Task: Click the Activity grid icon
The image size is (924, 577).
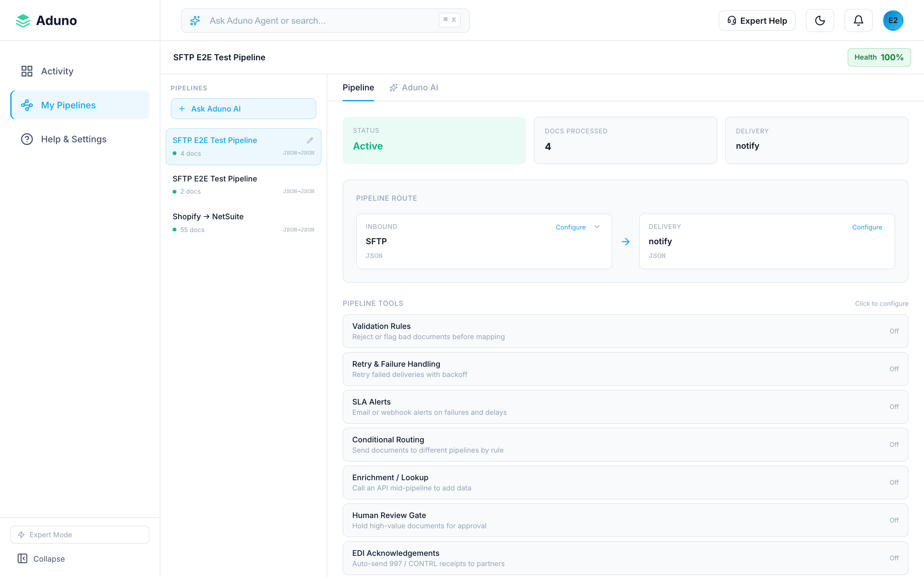Action: tap(27, 71)
